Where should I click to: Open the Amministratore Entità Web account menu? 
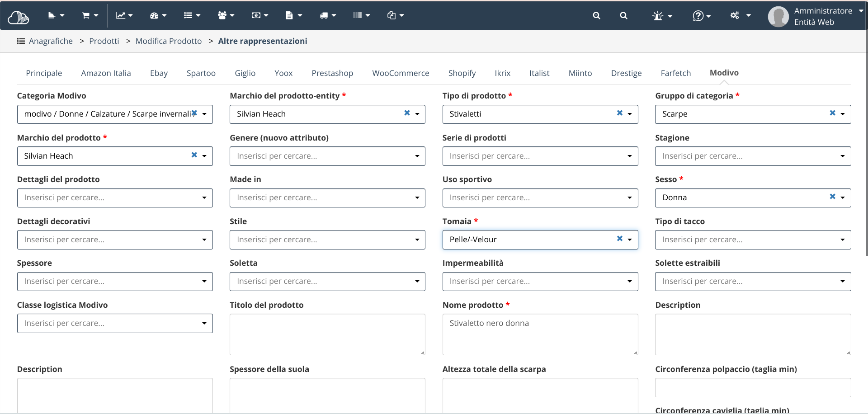click(x=828, y=16)
